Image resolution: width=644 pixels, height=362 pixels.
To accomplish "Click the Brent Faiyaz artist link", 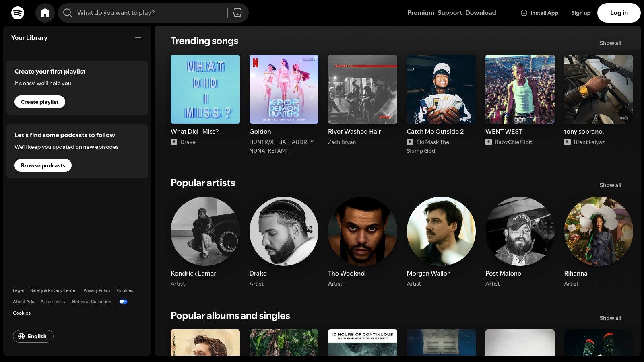I will point(589,142).
